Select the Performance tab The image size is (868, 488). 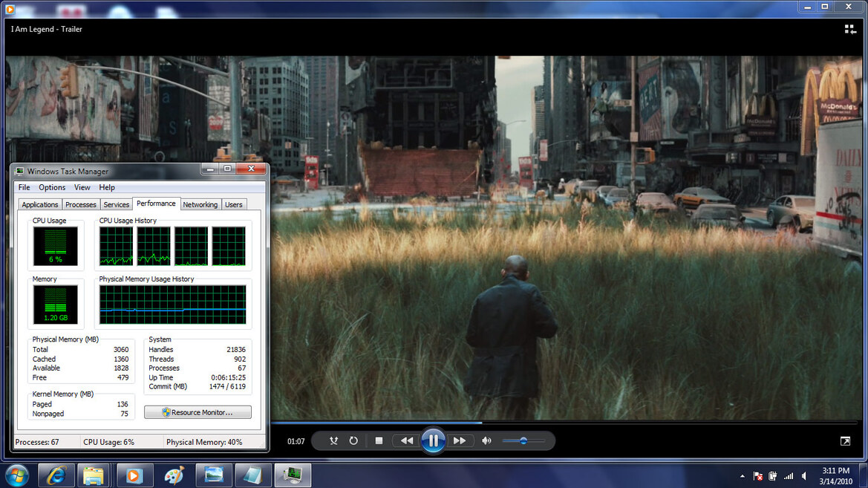(156, 204)
